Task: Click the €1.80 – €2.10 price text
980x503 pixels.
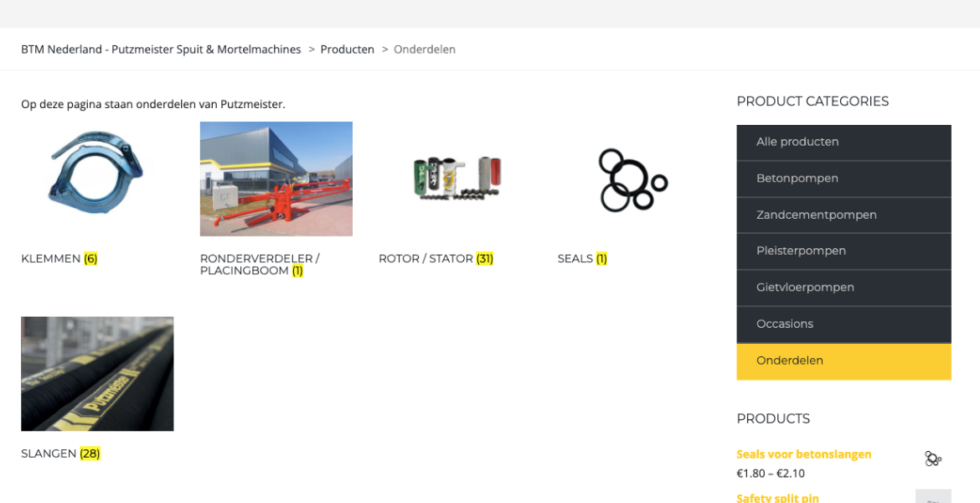Action: 771,474
